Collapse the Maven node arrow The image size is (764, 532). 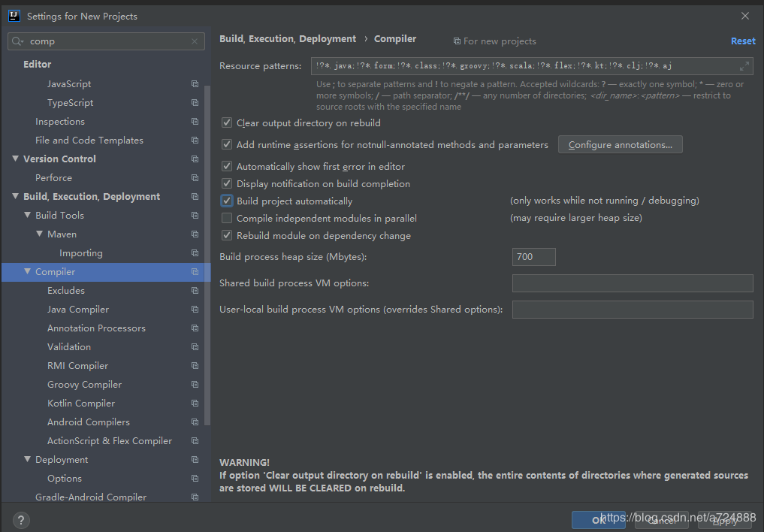tap(40, 234)
